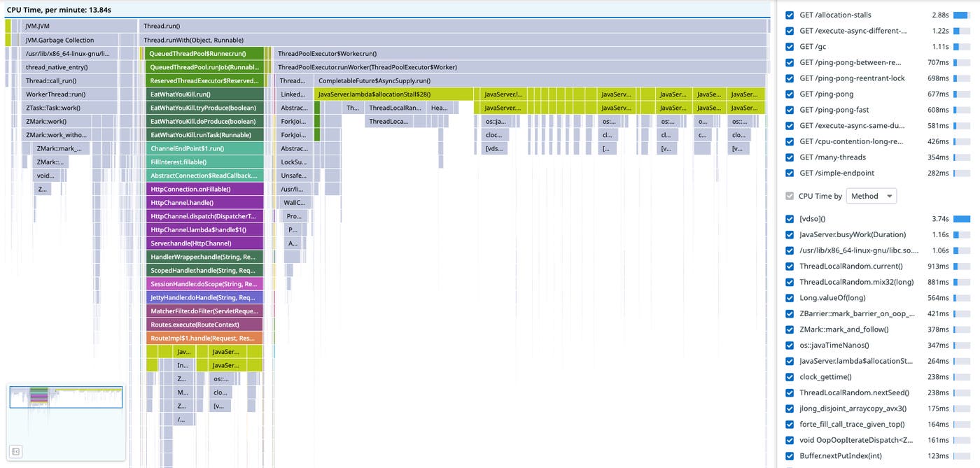Viewport: 980px width, 468px height.
Task: Toggle the JavaServer.busyWork(Duration) checkbox
Action: pyautogui.click(x=789, y=234)
